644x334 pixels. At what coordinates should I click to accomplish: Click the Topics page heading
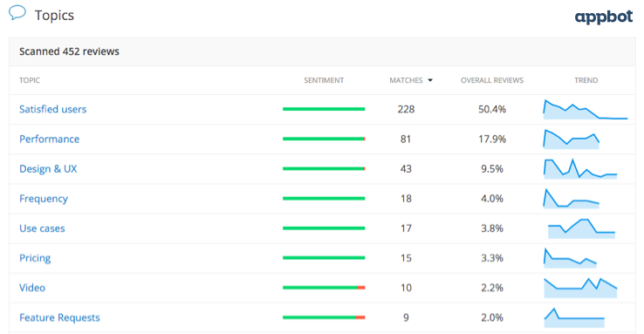point(54,15)
